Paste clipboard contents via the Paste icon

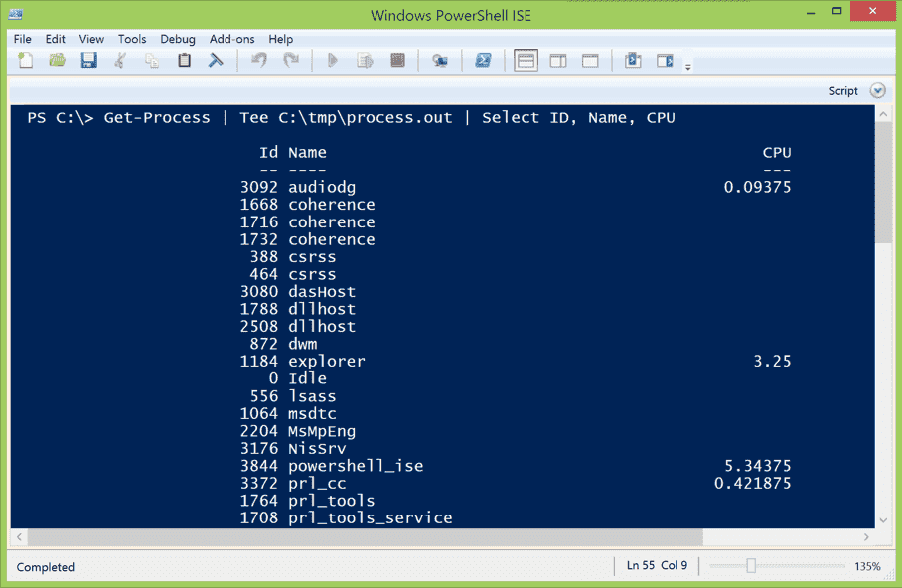click(x=184, y=60)
